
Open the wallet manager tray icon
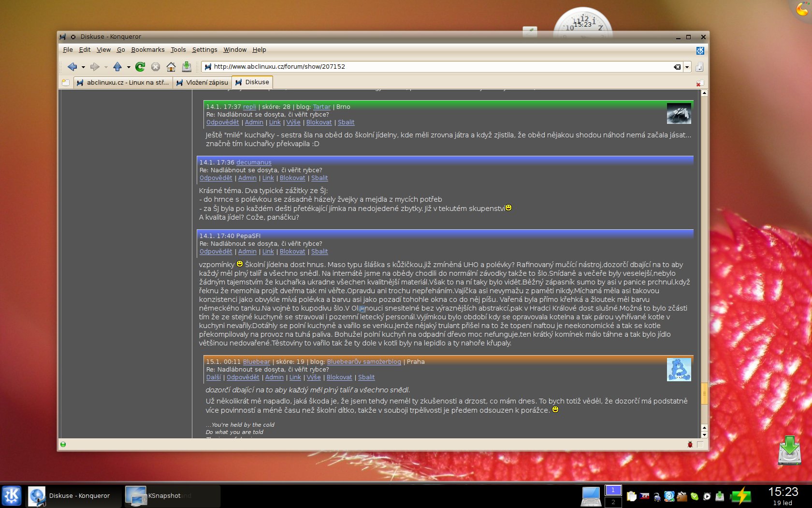[x=682, y=496]
